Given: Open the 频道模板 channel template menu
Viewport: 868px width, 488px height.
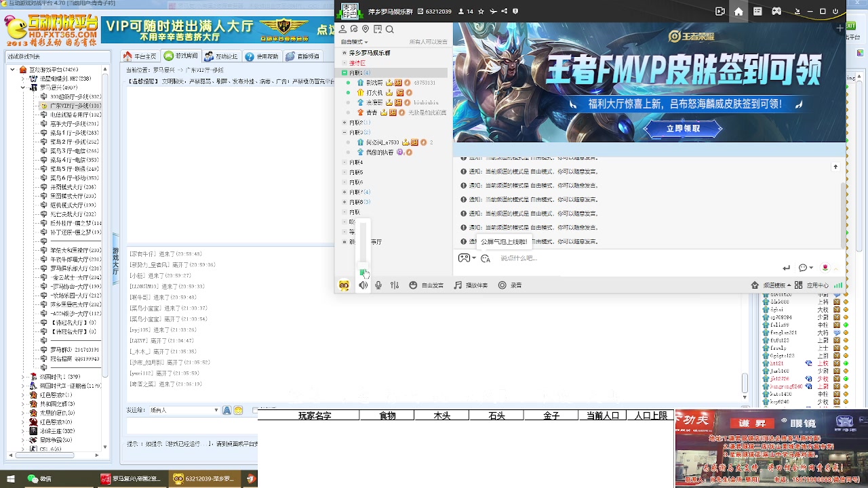Looking at the screenshot, I should (770, 285).
